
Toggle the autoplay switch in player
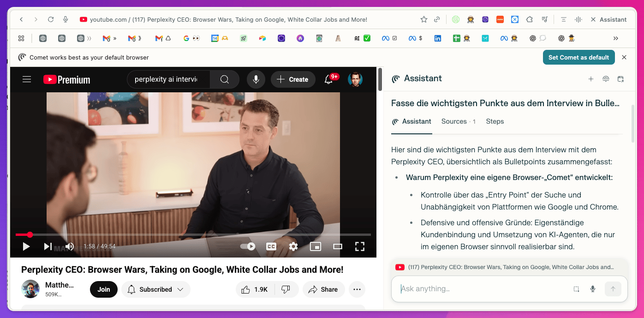248,246
